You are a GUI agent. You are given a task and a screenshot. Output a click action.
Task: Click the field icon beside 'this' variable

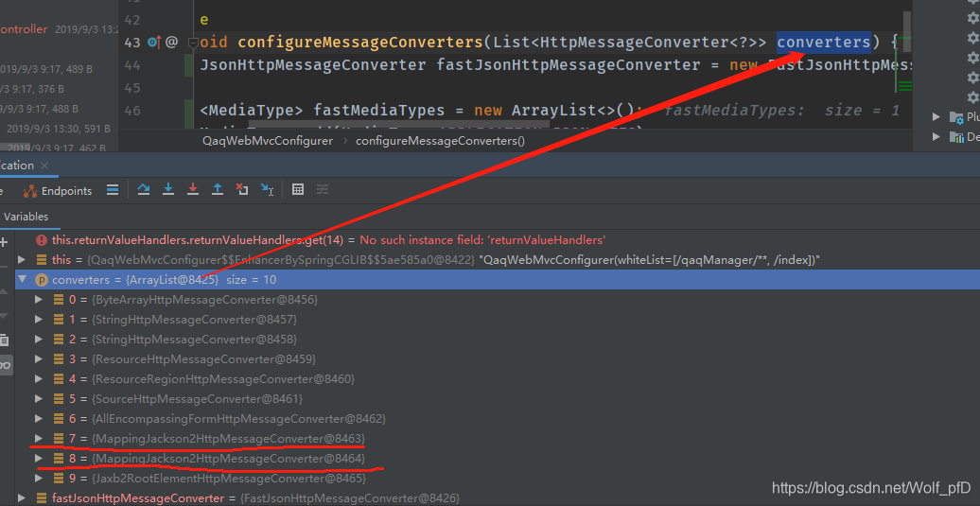(x=42, y=260)
